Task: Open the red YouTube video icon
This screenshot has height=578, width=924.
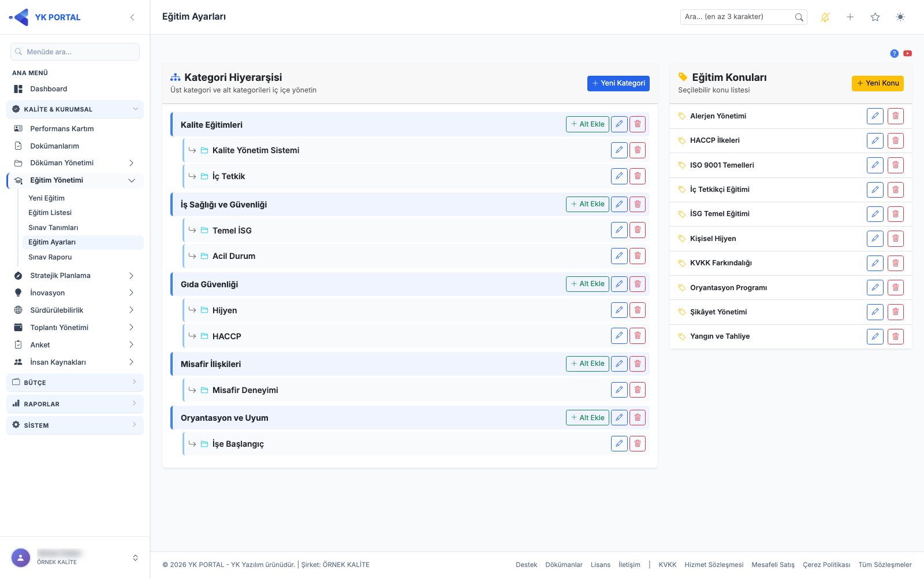Action: tap(908, 53)
